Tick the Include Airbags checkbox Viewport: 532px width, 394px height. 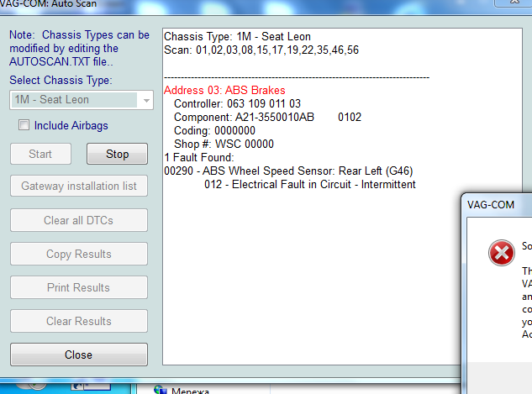tap(24, 125)
